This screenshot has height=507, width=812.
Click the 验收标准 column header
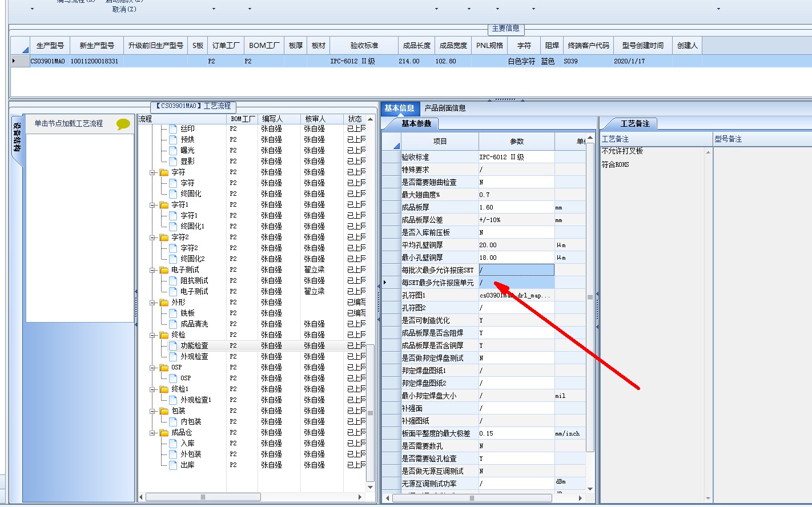(364, 46)
